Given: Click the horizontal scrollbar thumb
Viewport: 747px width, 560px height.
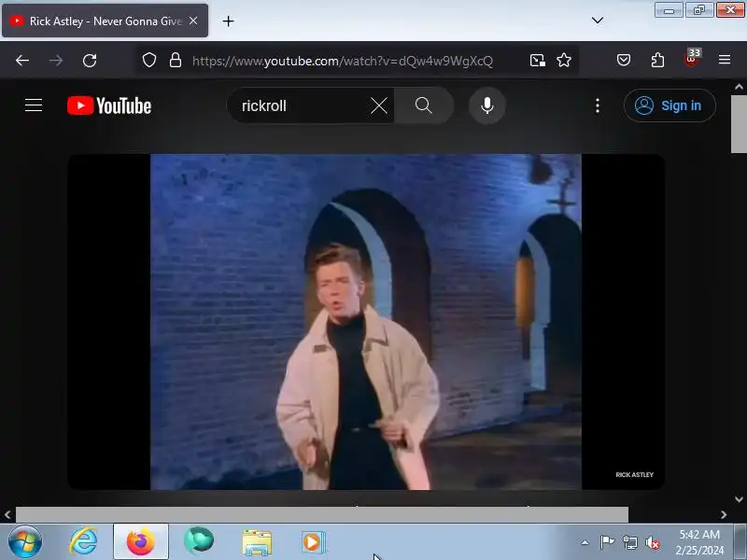Looking at the screenshot, I should pos(322,515).
